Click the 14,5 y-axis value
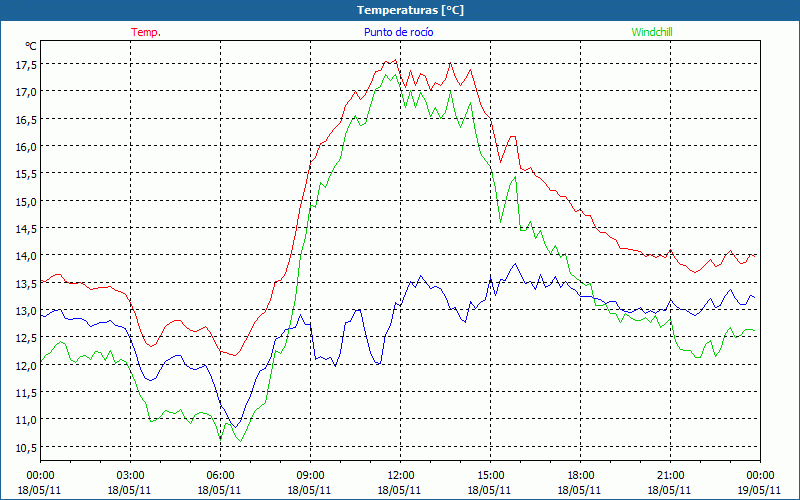 26,229
